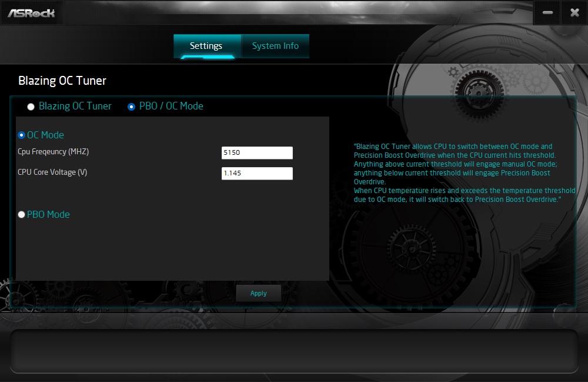Screen dimensions: 588x382
Task: Switch to the Settings tab
Action: pos(207,46)
